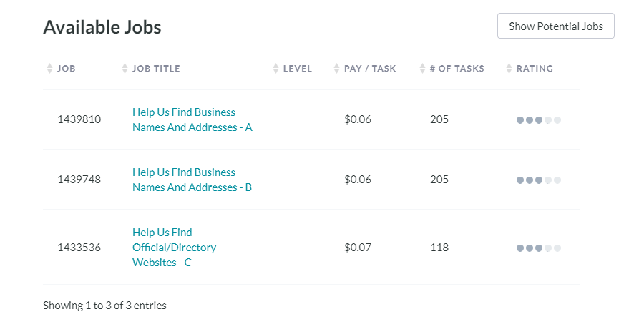644x327 pixels.
Task: Show Potential Jobs button
Action: click(x=556, y=26)
